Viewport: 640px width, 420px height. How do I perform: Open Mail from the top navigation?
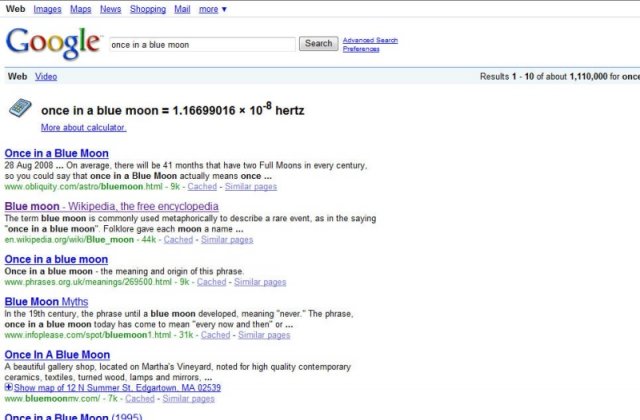[x=182, y=9]
